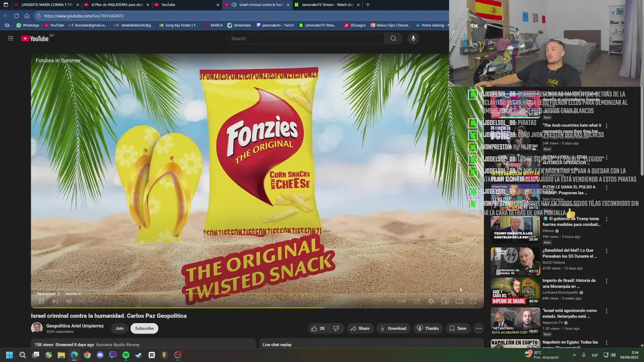
Task: Visit the fonzies.it advertiser link
Action: [x=73, y=294]
